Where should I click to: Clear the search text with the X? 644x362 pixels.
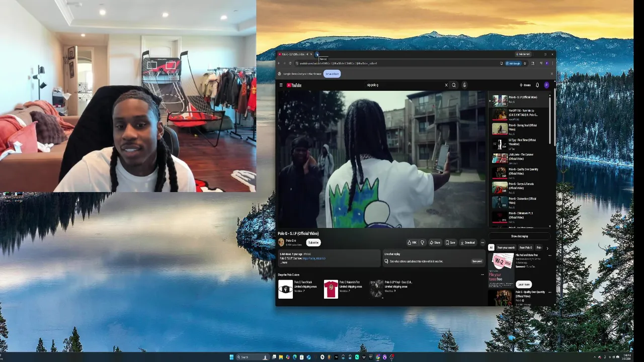pyautogui.click(x=446, y=85)
